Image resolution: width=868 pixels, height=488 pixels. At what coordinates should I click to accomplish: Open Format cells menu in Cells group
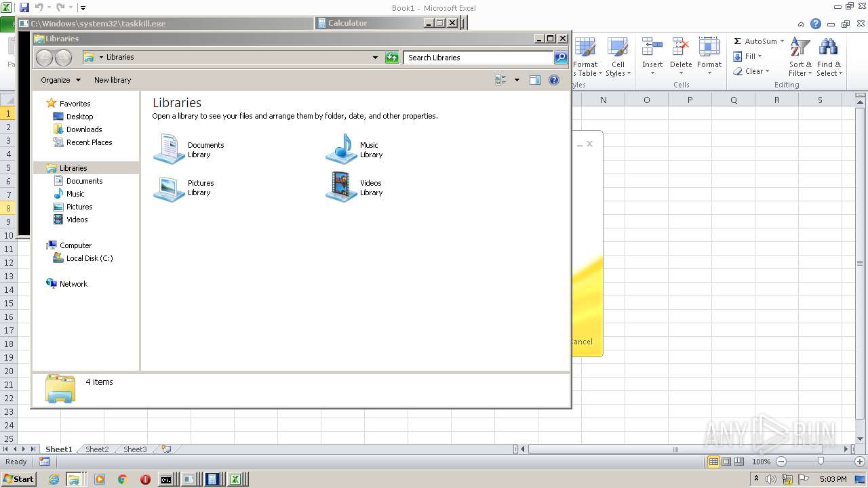pyautogui.click(x=709, y=58)
